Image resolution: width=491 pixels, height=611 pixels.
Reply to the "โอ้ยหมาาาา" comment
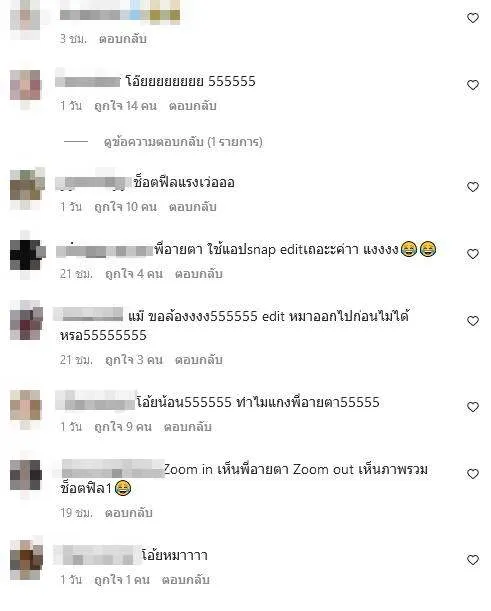185,580
